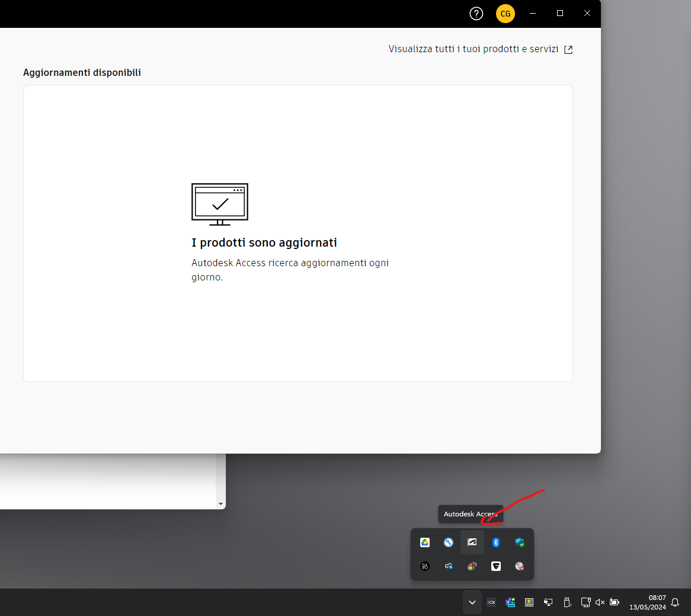
Task: Click the battery status indicator
Action: pos(615,602)
